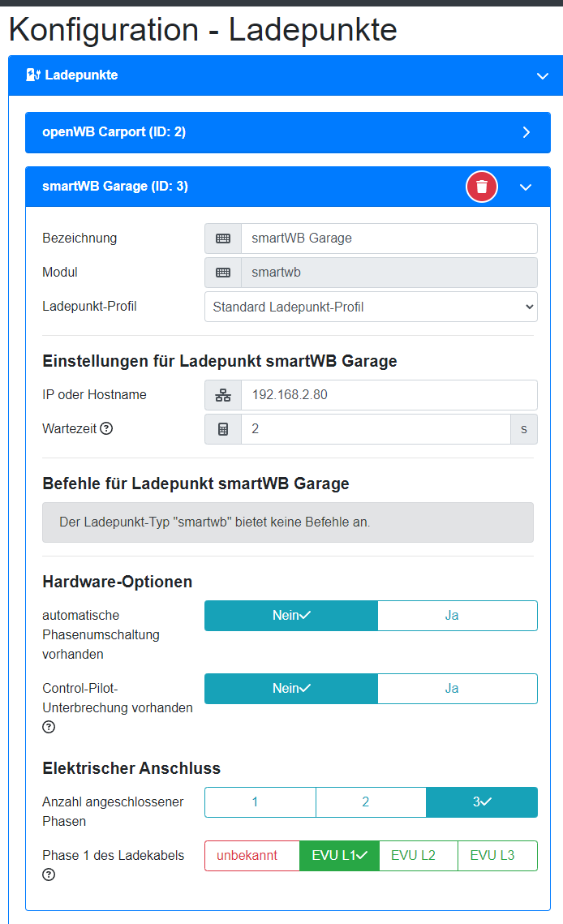Open the Ladepunkt-Profil dropdown

click(371, 307)
